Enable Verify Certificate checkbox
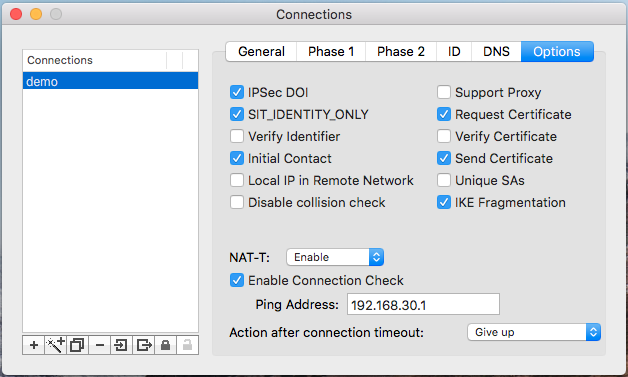Viewport: 628px width, 377px height. [x=444, y=136]
